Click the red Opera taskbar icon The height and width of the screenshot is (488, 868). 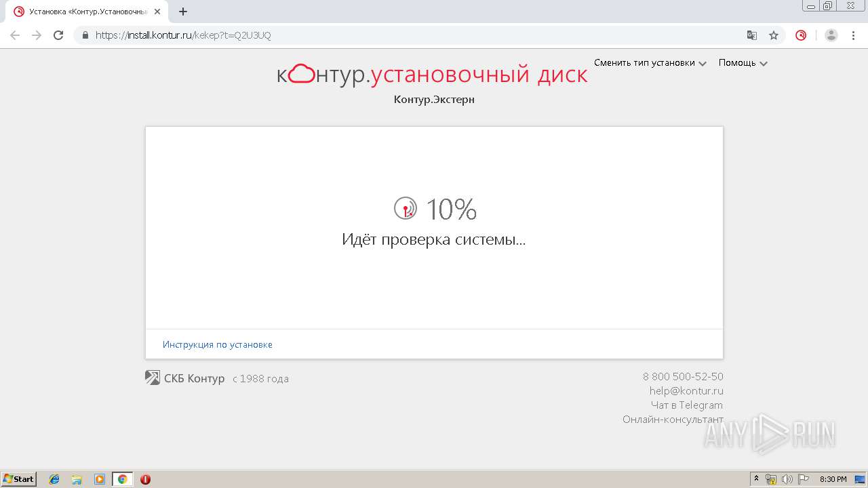145,479
